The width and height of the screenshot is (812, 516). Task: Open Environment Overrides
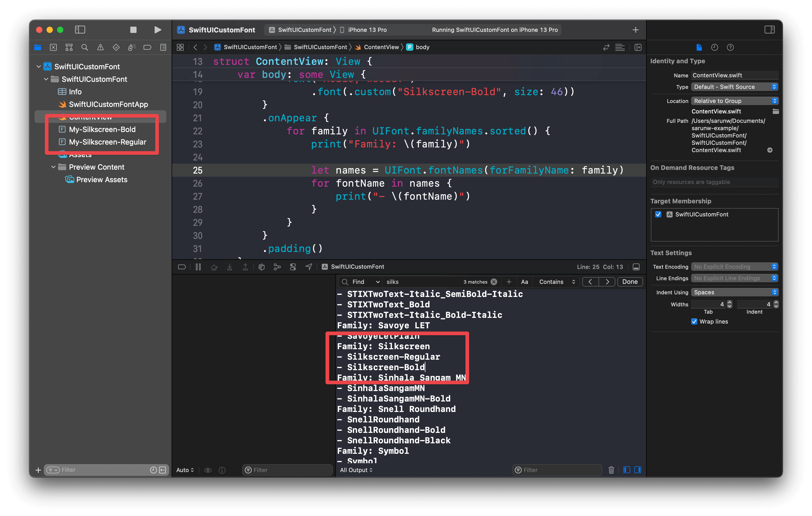[293, 267]
